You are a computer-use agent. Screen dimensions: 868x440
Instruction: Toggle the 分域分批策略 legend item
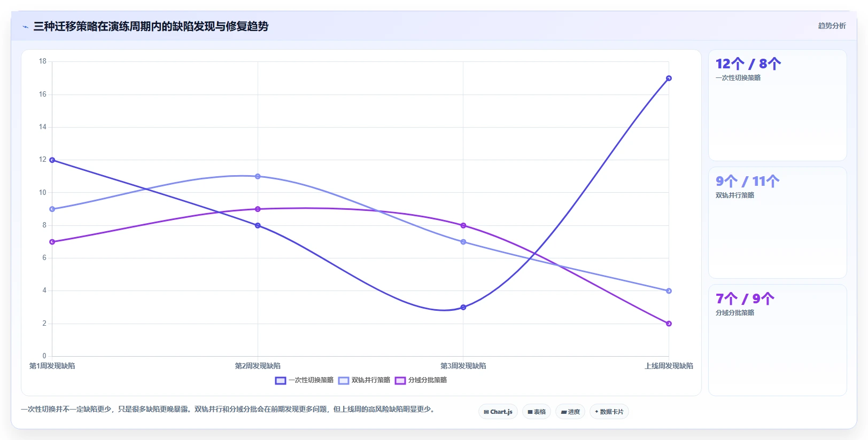pos(421,380)
